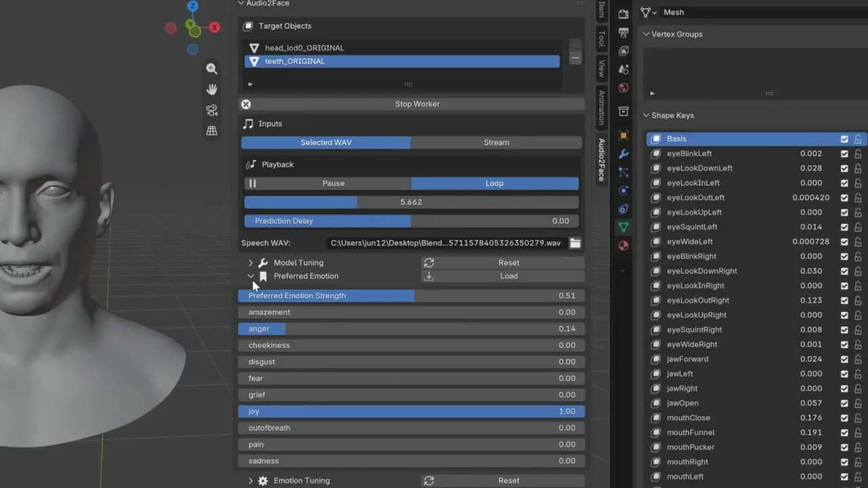Switch to the Animation sidebar tab
Image resolution: width=868 pixels, height=488 pixels.
(601, 107)
